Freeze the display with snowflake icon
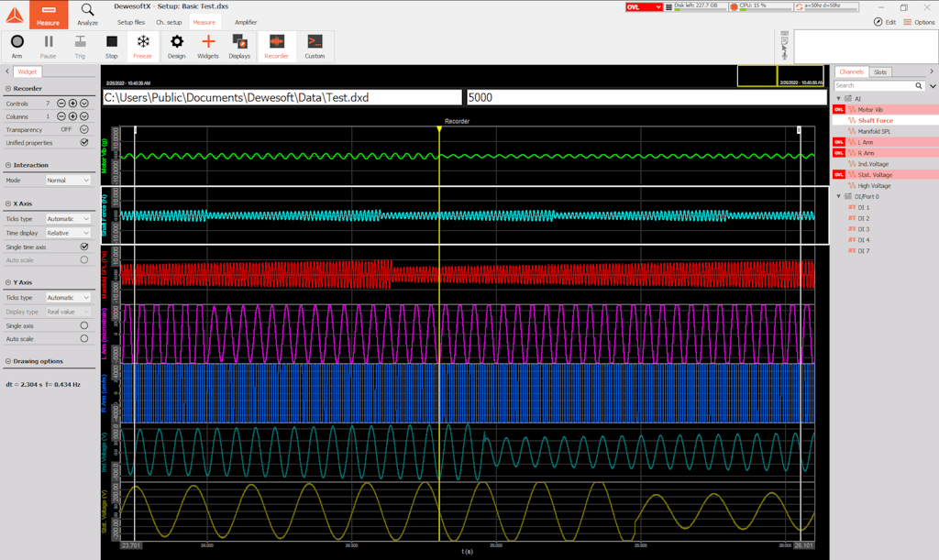939x560 pixels. pyautogui.click(x=142, y=42)
